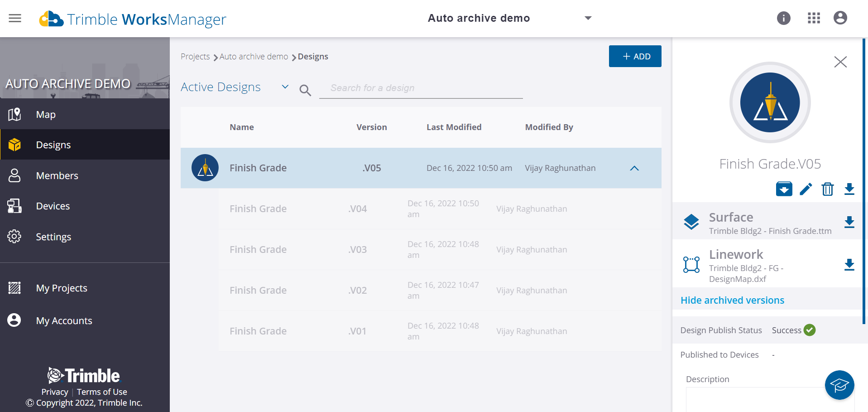Click the hamburger menu icon
Image resolution: width=868 pixels, height=412 pixels.
15,18
